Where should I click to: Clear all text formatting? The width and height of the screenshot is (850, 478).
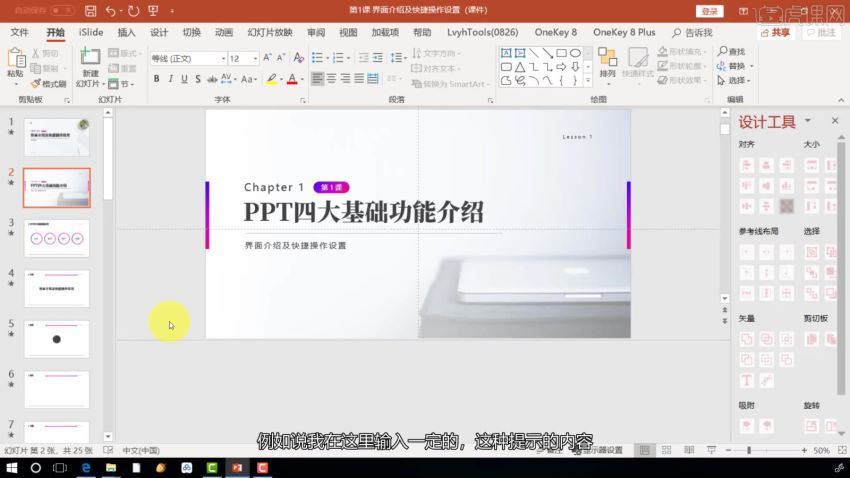298,57
